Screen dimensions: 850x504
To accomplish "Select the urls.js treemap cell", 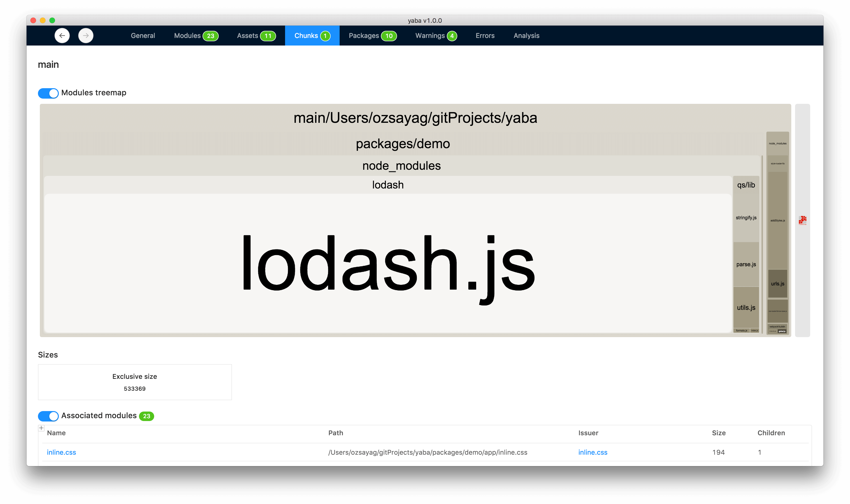I will tap(777, 284).
